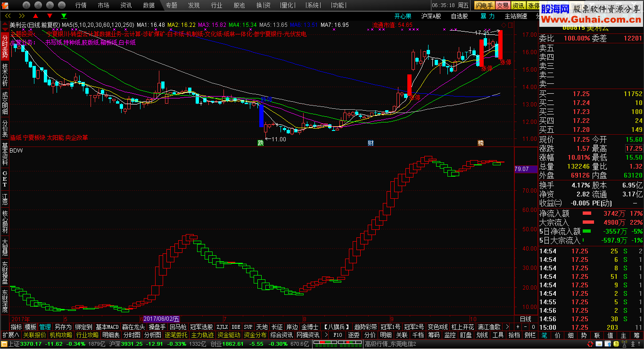Screen dimensions: 644x349
Task: Click the plus zoom-in button
Action: (x=517, y=327)
